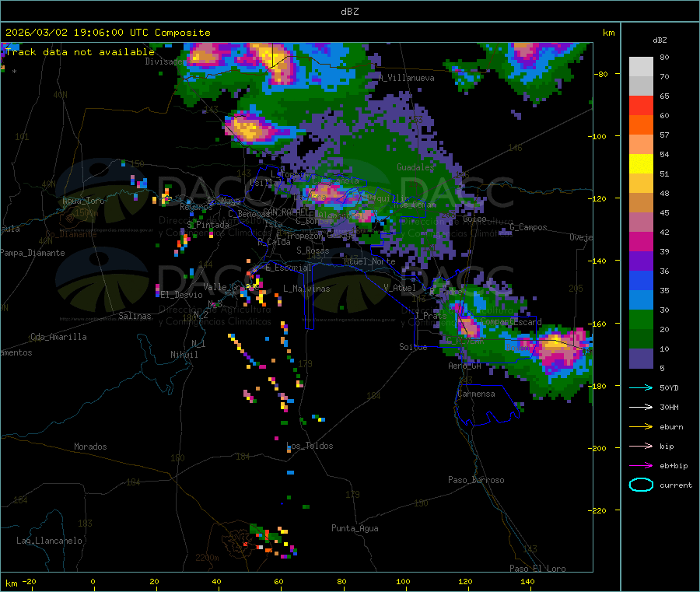This screenshot has height=592, width=700.
Task: Select the light gray 70-80 dBZ swatch
Action: [641, 67]
